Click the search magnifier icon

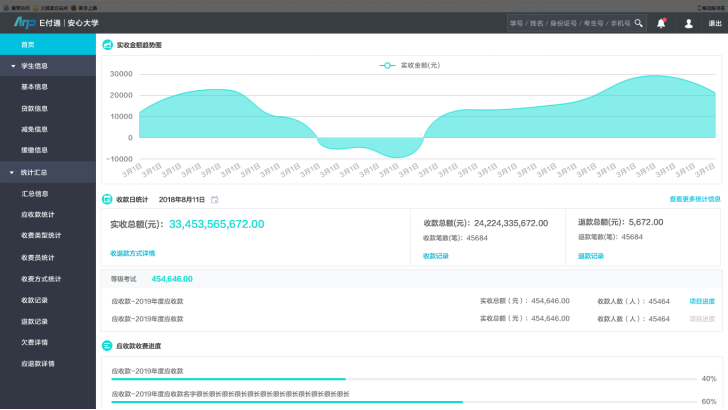coord(638,23)
